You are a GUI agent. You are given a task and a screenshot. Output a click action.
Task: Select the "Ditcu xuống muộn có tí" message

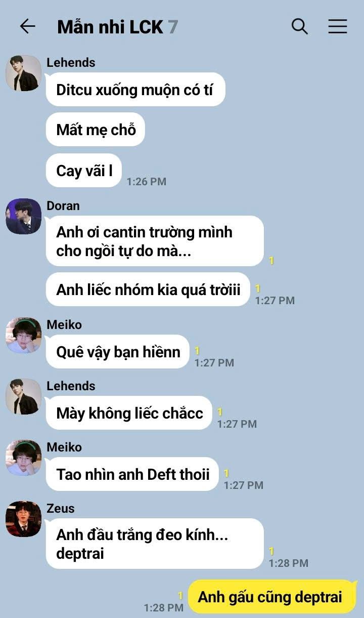(x=135, y=90)
